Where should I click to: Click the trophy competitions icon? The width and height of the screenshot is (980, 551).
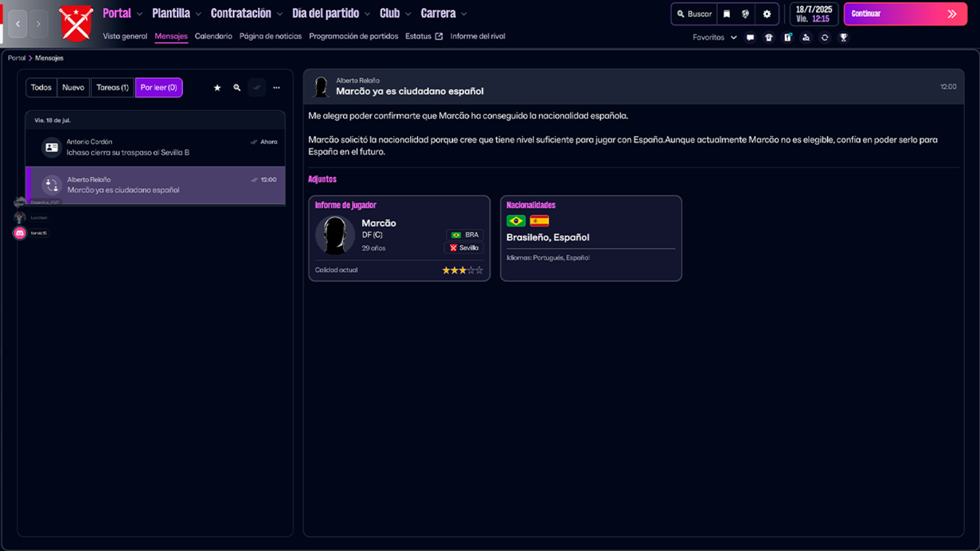843,37
